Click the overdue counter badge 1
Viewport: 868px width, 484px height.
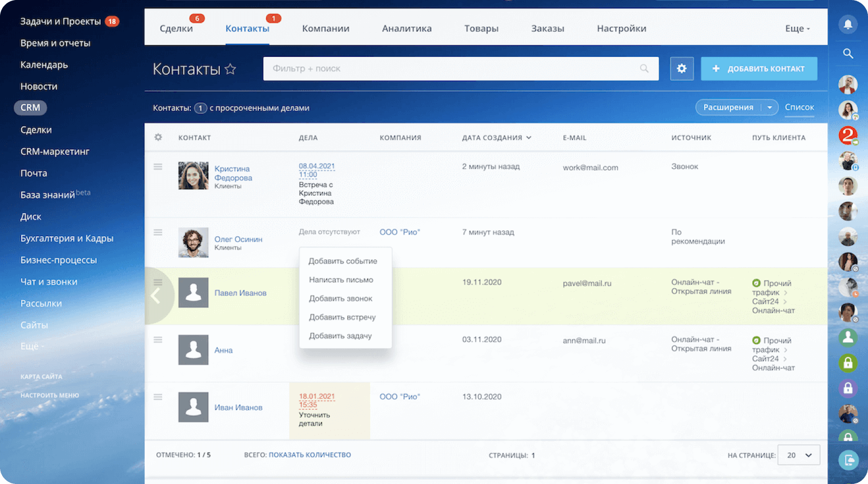click(200, 108)
